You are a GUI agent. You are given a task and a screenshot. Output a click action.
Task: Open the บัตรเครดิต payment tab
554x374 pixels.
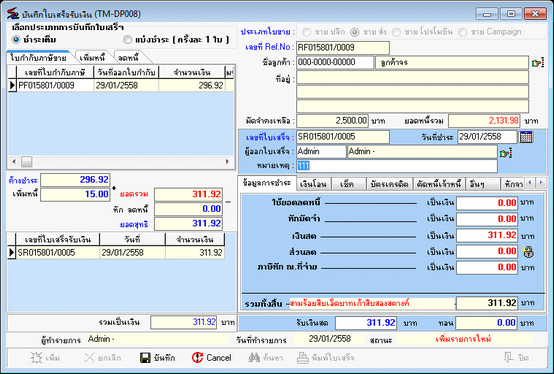[x=389, y=184]
